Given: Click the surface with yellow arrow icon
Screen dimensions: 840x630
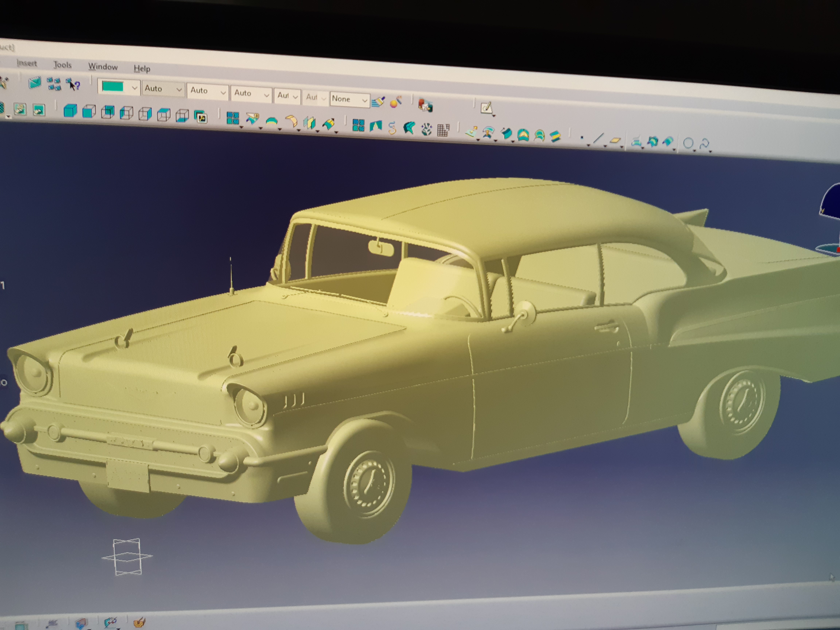Looking at the screenshot, I should click(472, 132).
